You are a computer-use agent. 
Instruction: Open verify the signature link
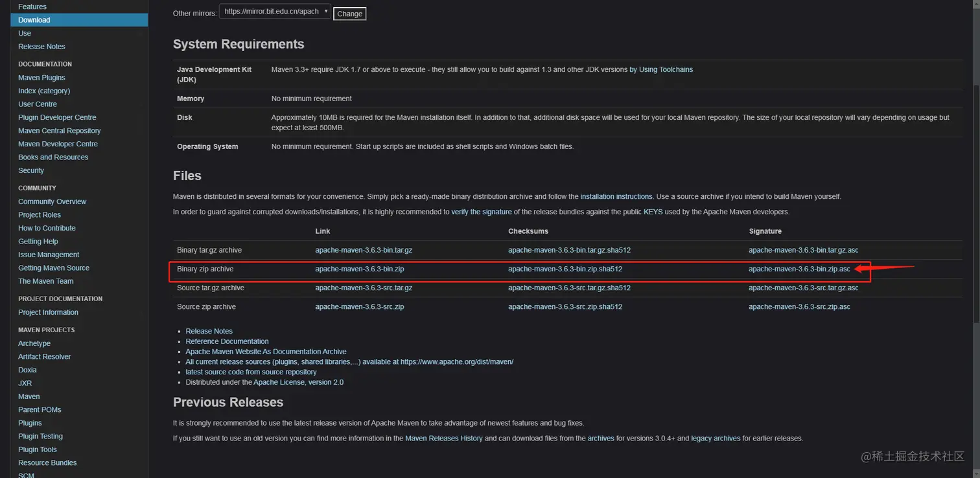[x=482, y=212]
